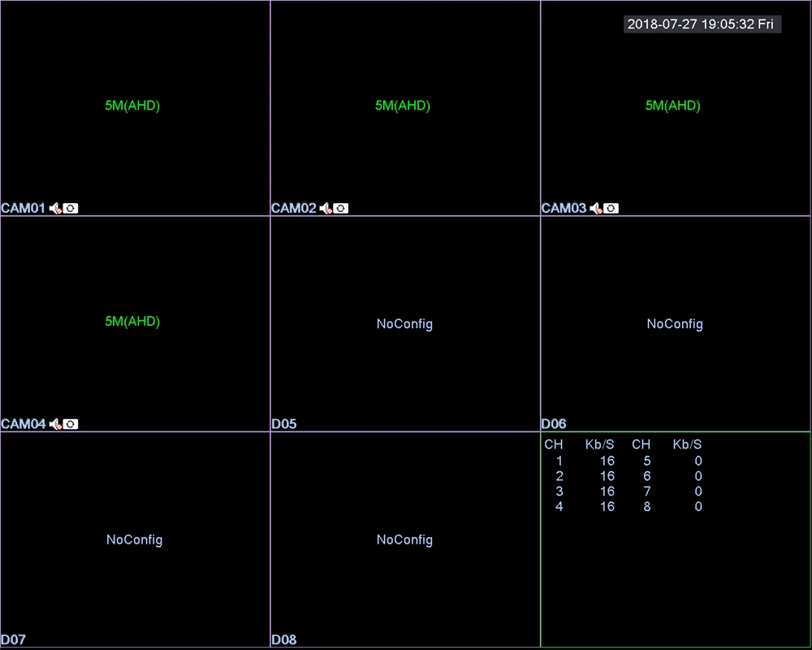
Task: Click channel number 8 in bitrate table
Action: (647, 506)
